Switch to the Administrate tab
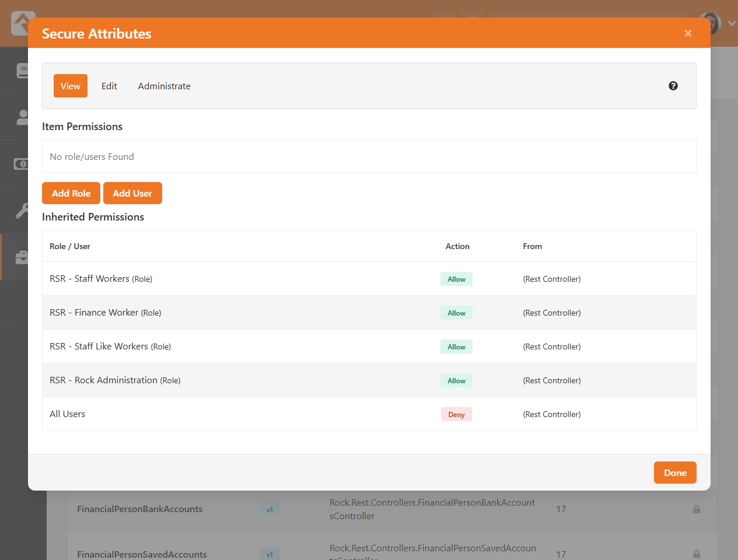This screenshot has width=738, height=560. coord(164,86)
